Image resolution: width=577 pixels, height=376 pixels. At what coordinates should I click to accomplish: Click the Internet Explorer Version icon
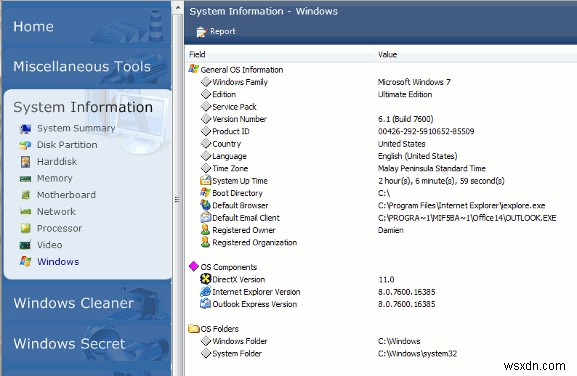(205, 291)
